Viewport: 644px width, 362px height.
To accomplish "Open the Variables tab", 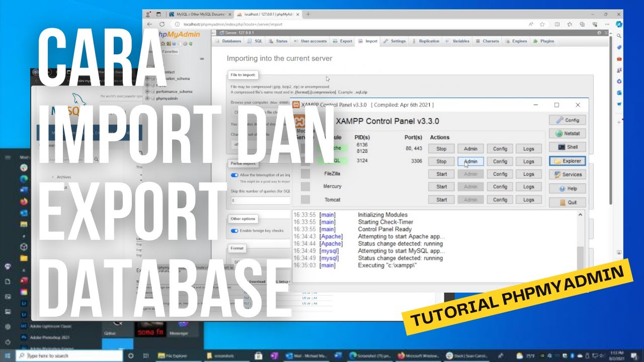I will [x=457, y=41].
